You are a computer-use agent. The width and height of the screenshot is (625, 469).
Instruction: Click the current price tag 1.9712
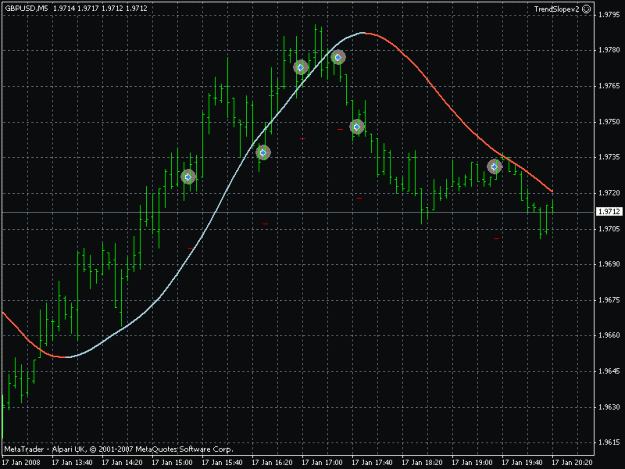click(609, 211)
